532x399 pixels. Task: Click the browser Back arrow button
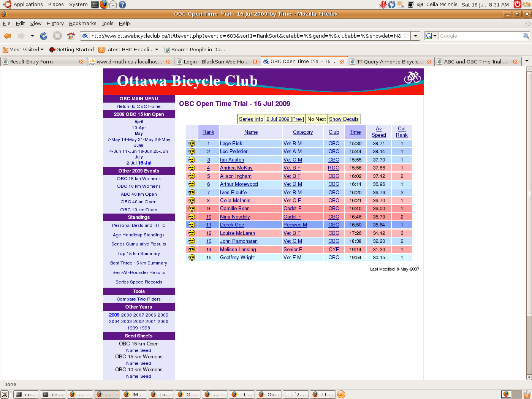[7, 36]
